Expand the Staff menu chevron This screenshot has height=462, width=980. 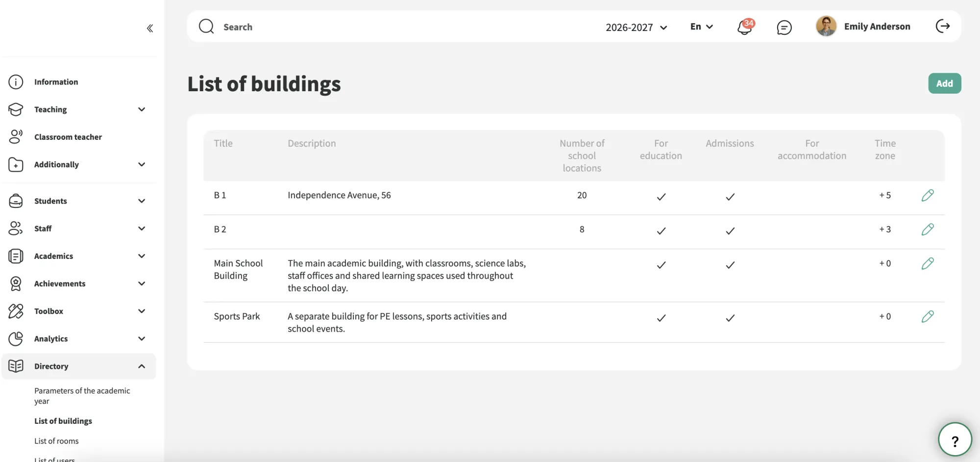(142, 229)
